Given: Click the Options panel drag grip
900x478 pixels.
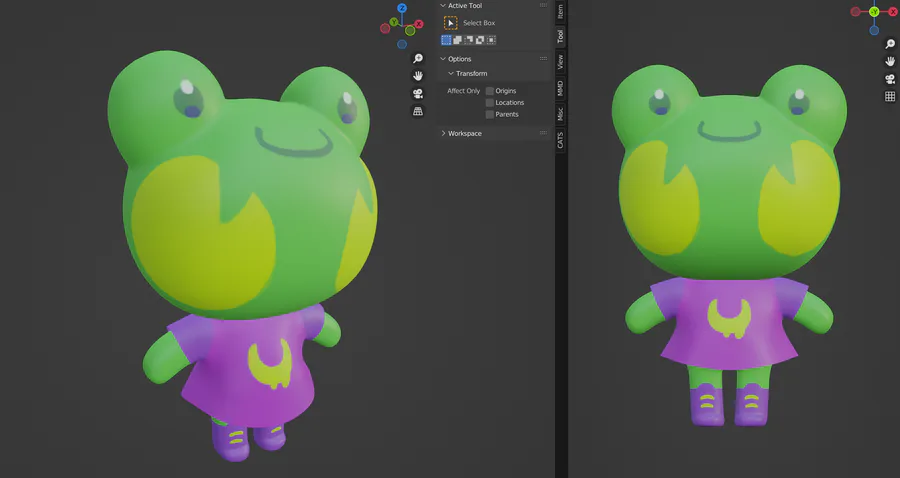Looking at the screenshot, I should (x=543, y=59).
